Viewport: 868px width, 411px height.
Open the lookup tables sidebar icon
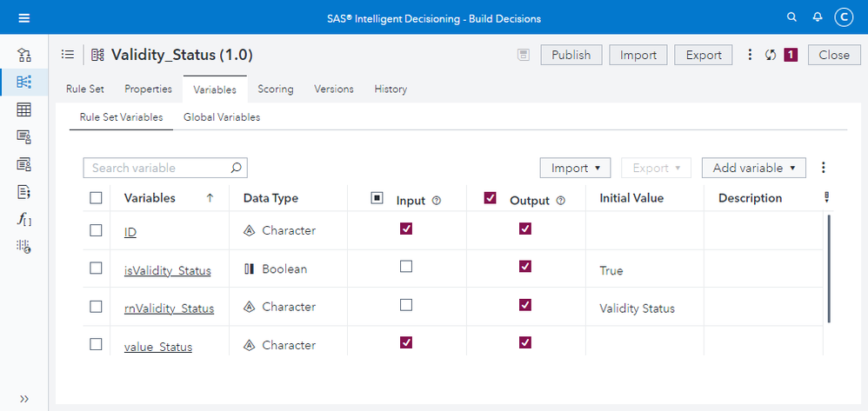tap(24, 109)
